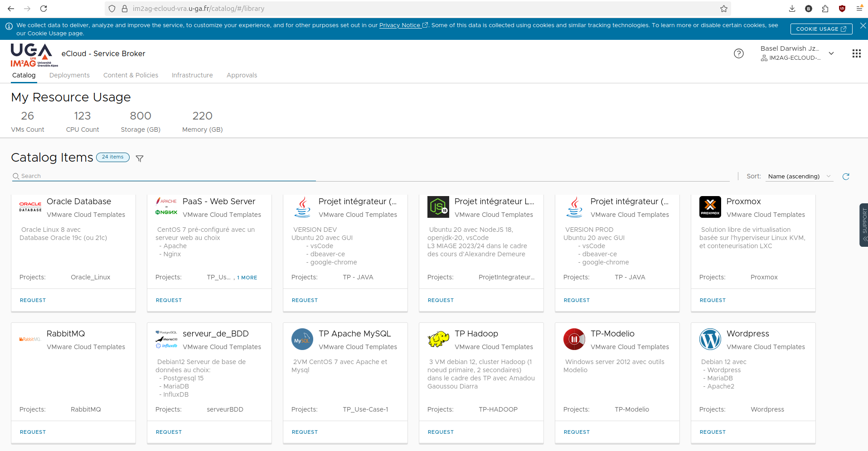Click the Java icon on Projet intégrateur
This screenshot has width=868, height=451.
pos(302,206)
